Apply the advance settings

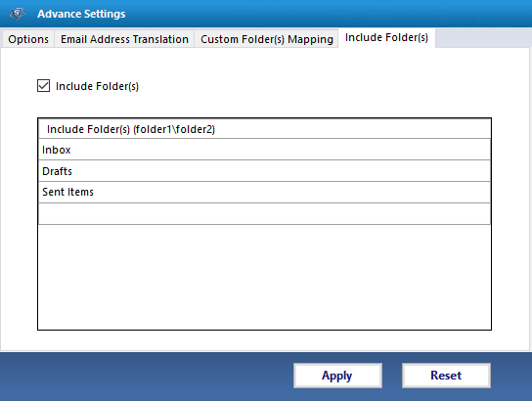click(x=337, y=376)
